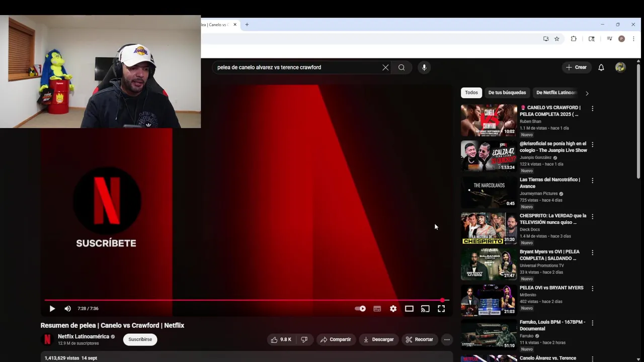Open the Chespirito documentary thumbnail
Screen dimensions: 644x362
[x=489, y=228]
